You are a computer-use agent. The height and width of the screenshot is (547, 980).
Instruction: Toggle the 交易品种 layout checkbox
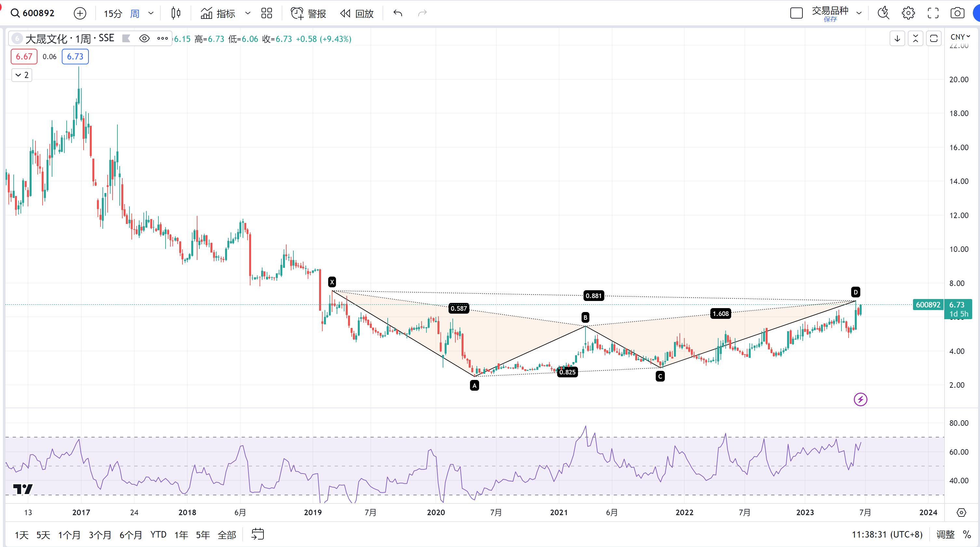click(796, 13)
